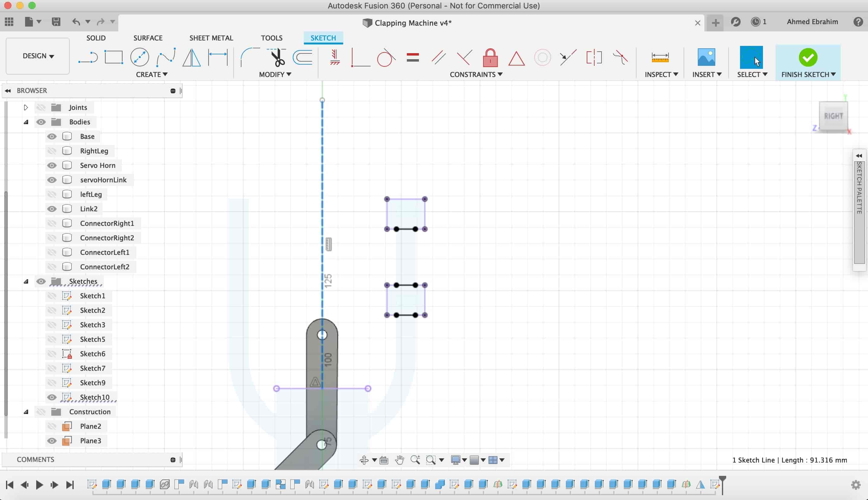The height and width of the screenshot is (500, 868).
Task: Switch to the SOLID tab
Action: click(96, 38)
